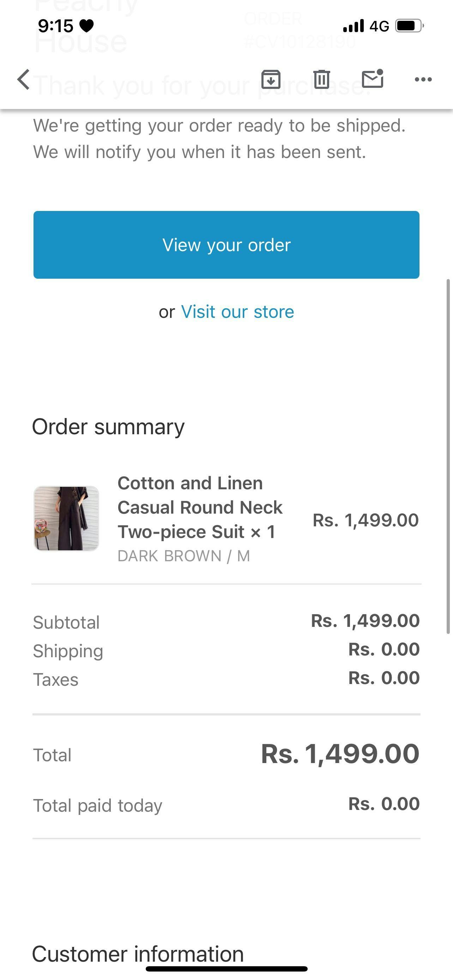
Task: Tap the 9:15 clock in status bar
Action: point(55,26)
